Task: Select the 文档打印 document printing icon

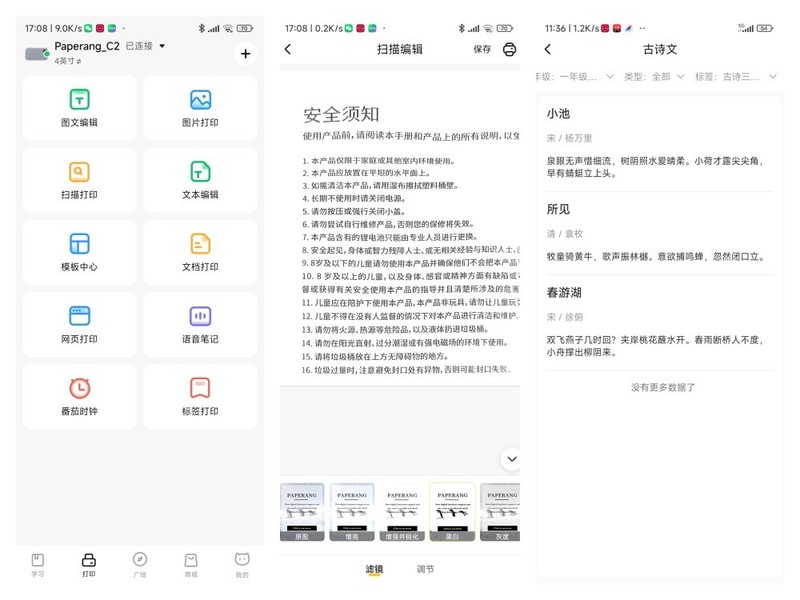Action: (201, 251)
